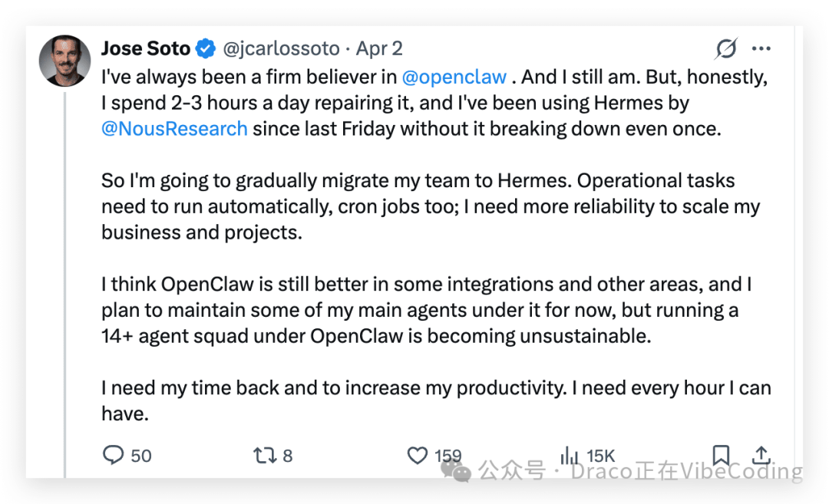Open the share icon
This screenshot has width=829, height=504.
761,455
